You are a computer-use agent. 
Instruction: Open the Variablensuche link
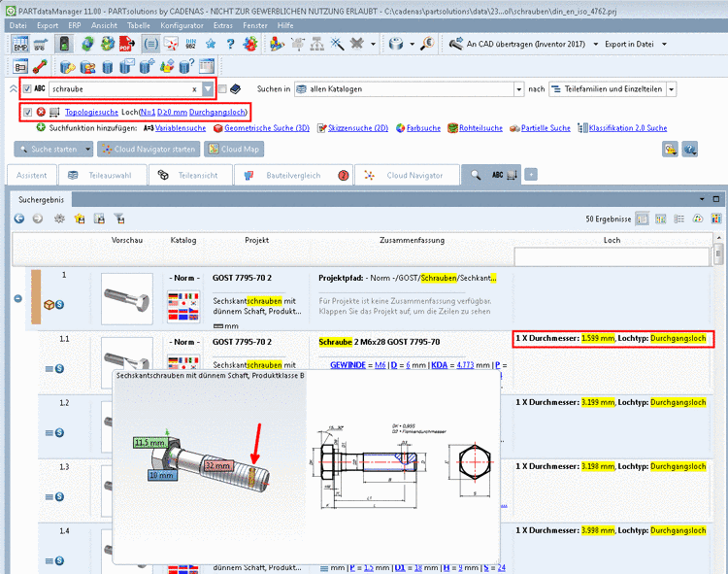[x=181, y=128]
